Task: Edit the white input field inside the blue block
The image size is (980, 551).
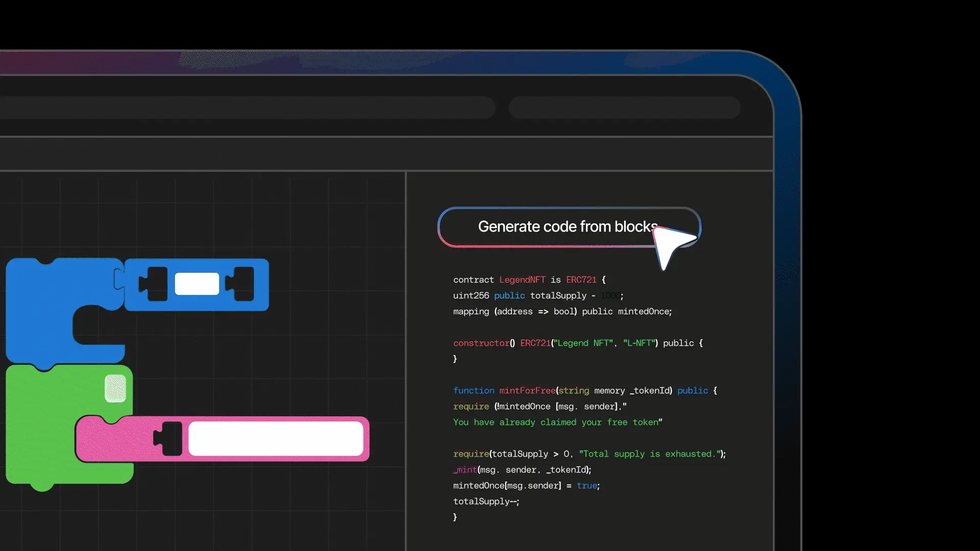Action: tap(197, 284)
